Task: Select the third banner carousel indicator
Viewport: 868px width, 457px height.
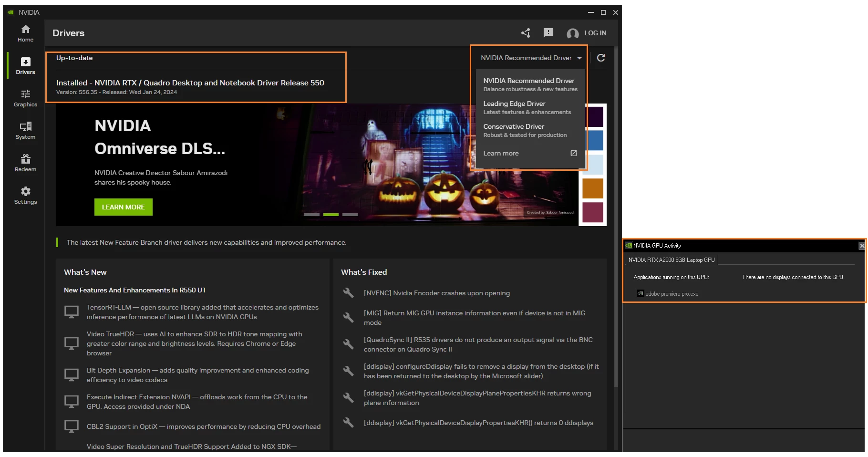Action: pos(350,215)
